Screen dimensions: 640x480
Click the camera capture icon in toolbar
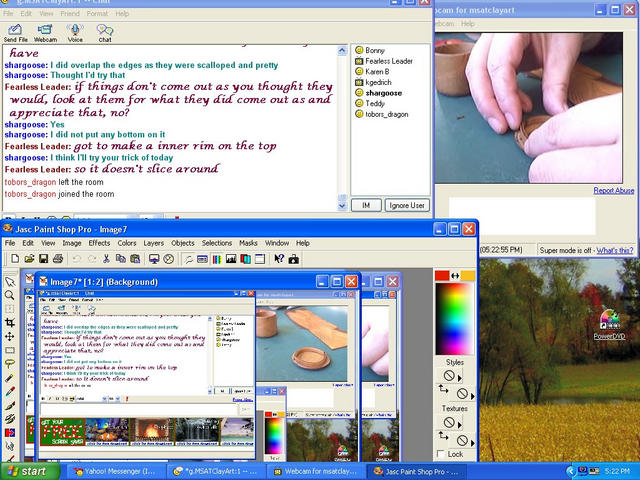(293, 259)
